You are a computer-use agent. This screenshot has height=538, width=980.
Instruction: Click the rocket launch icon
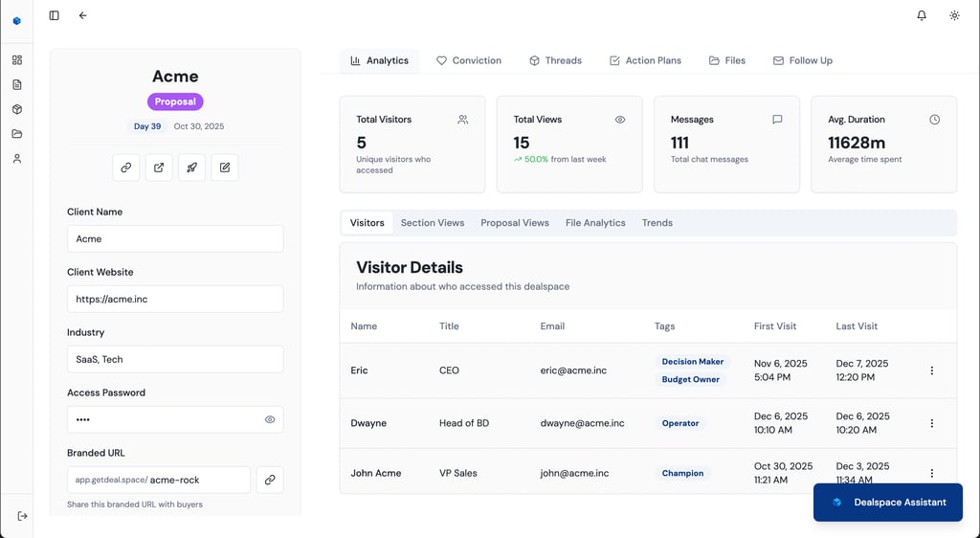coord(191,168)
